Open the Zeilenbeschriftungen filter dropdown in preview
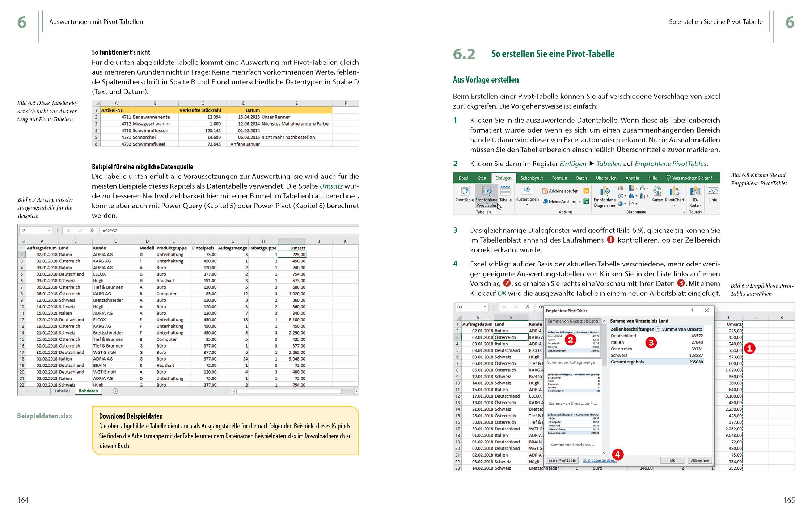 [x=658, y=329]
